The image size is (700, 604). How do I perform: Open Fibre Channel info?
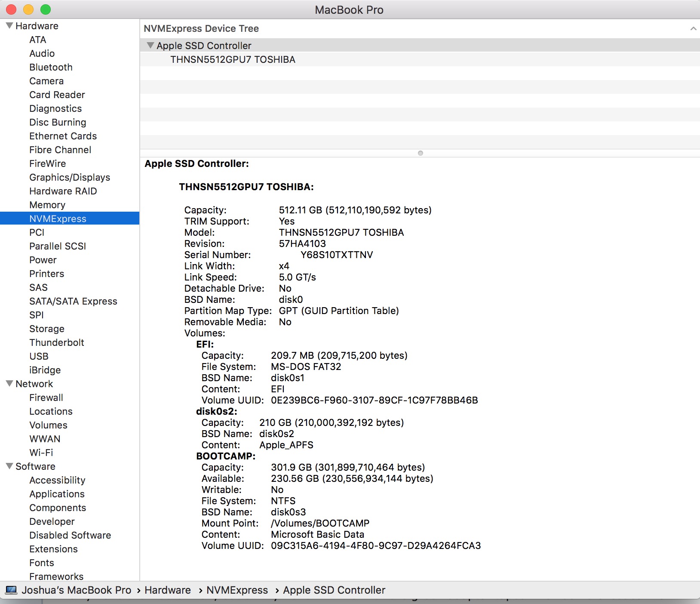click(x=60, y=150)
